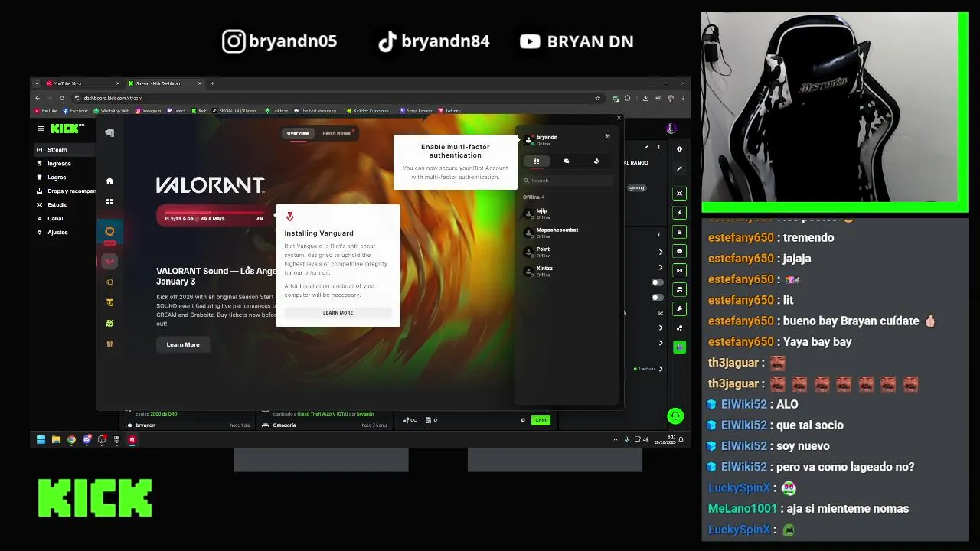Click the chat settings gear beside Chat button
This screenshot has height=551, width=980.
pyautogui.click(x=523, y=420)
